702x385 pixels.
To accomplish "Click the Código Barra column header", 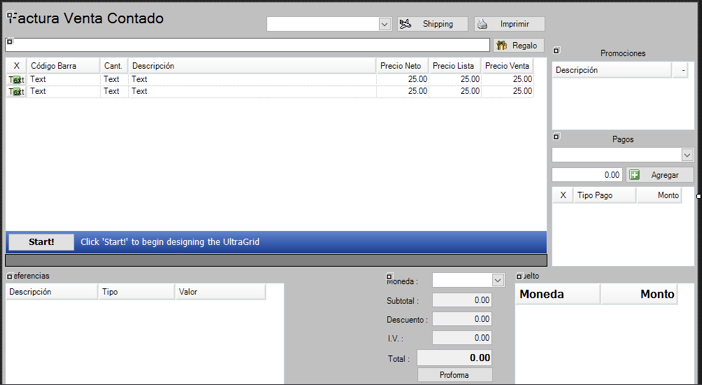I will pyautogui.click(x=63, y=66).
